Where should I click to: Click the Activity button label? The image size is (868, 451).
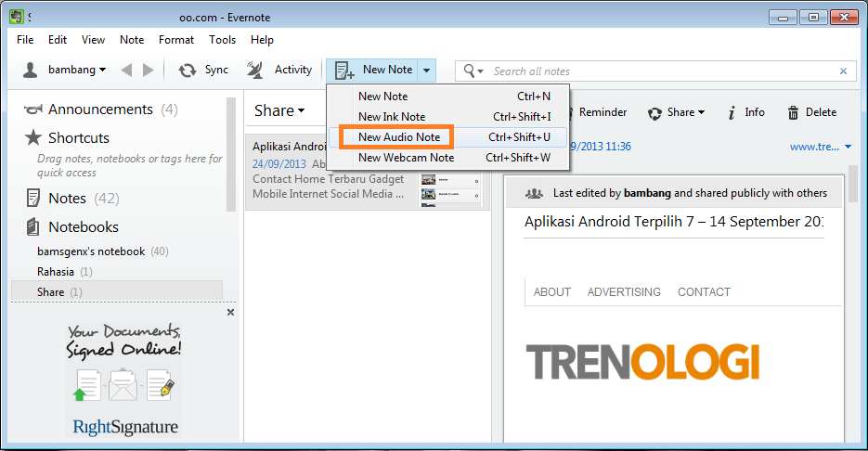click(x=292, y=70)
